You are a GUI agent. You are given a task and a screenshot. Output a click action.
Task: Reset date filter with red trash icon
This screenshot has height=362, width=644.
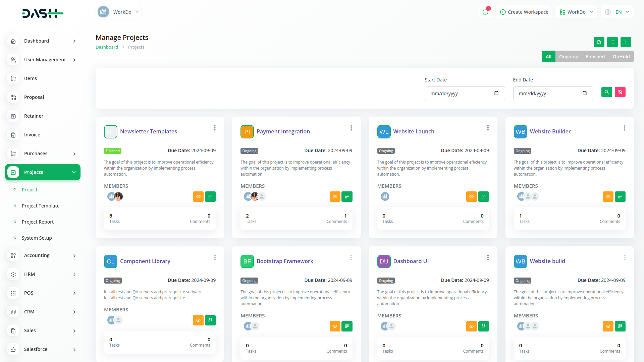tap(620, 92)
